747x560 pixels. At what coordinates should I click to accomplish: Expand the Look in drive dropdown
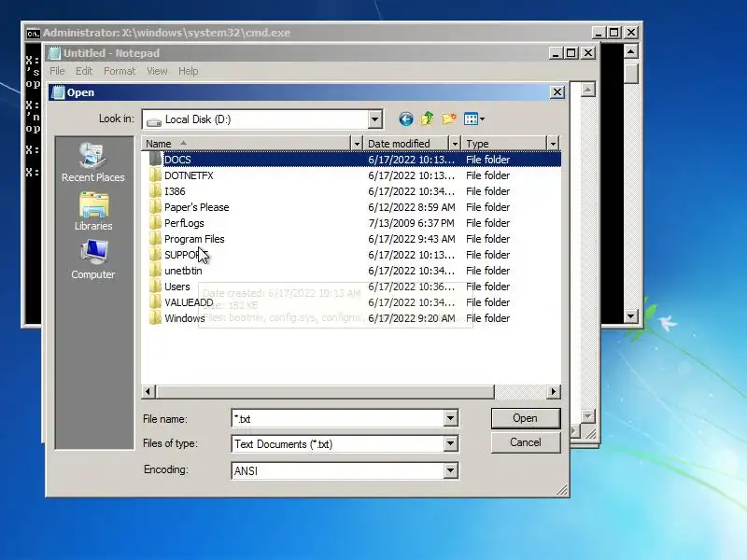[x=375, y=119]
